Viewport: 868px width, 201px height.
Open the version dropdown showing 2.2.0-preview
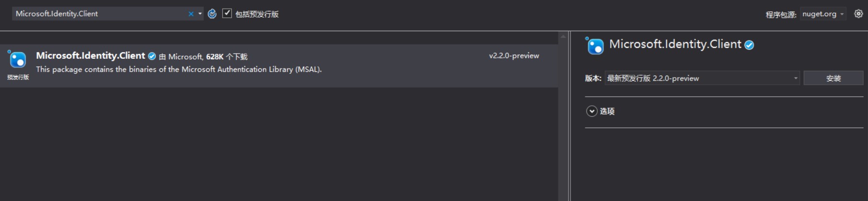point(702,78)
